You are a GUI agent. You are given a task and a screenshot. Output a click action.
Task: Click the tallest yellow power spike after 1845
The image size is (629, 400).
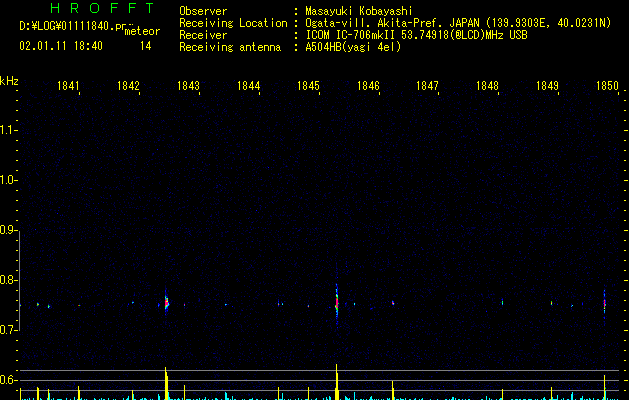tap(337, 382)
